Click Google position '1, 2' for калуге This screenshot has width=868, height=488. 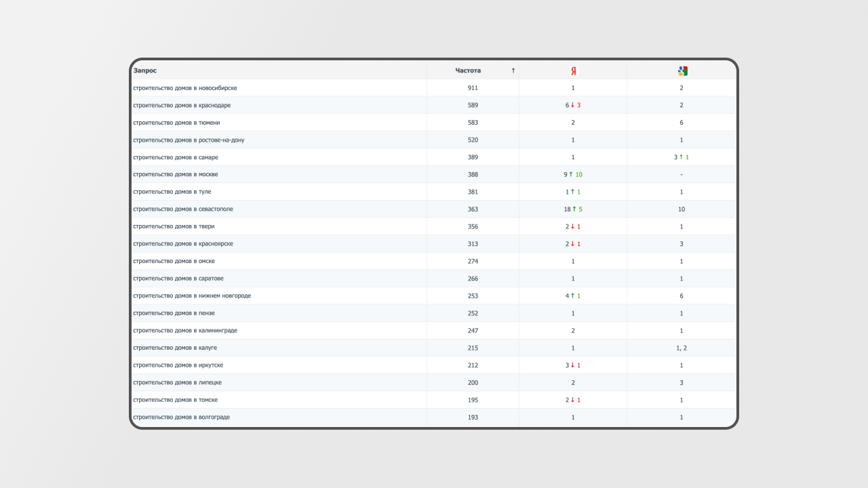pyautogui.click(x=682, y=348)
